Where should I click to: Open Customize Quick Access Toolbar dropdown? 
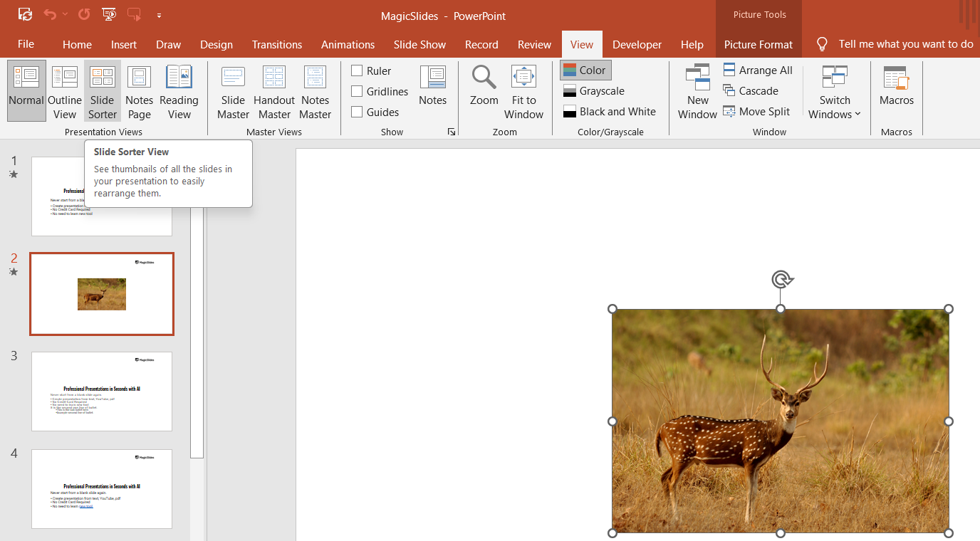[159, 14]
